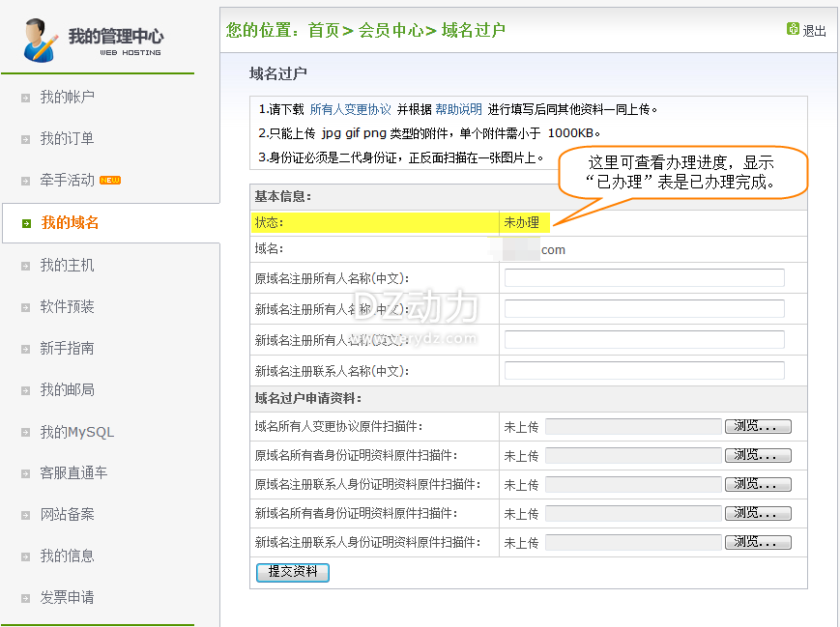The width and height of the screenshot is (840, 627).
Task: Click the arrow icon beside 网站备案
Action: click(26, 515)
